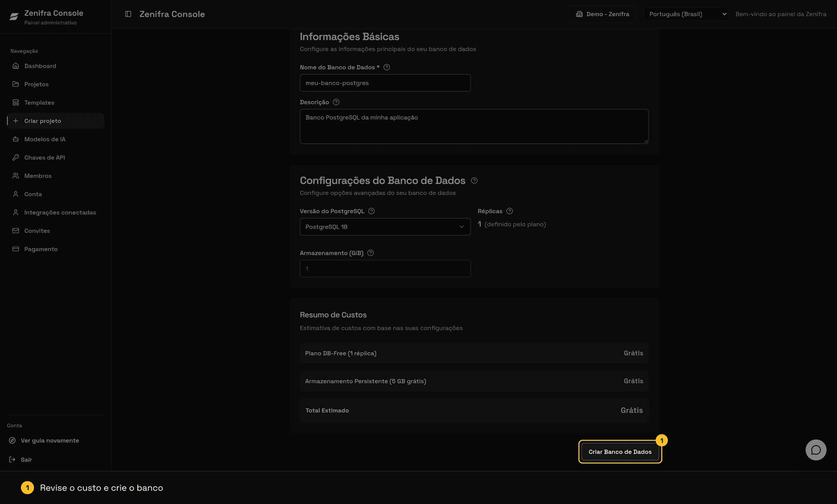Open help icon for Armazenamento (GiB)

coord(371,253)
